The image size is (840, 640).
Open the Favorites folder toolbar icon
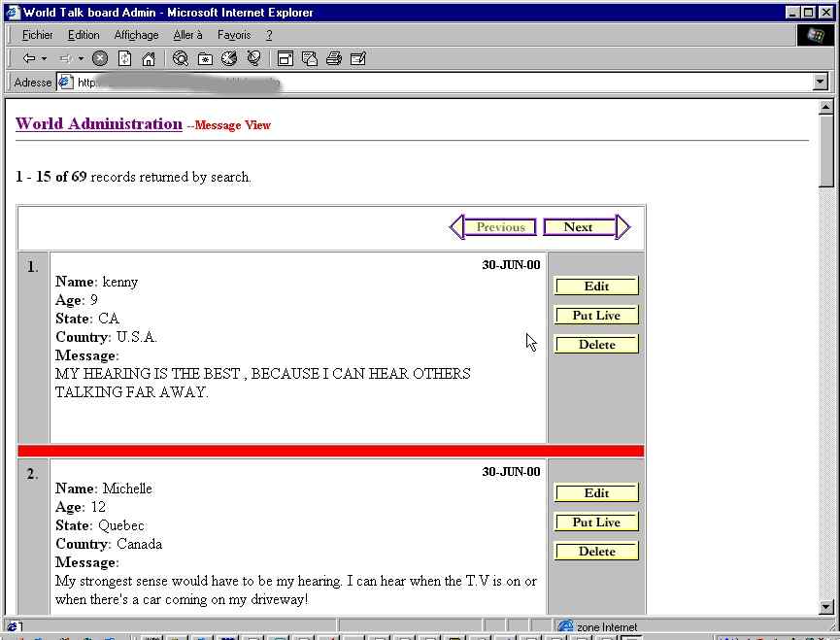click(205, 58)
